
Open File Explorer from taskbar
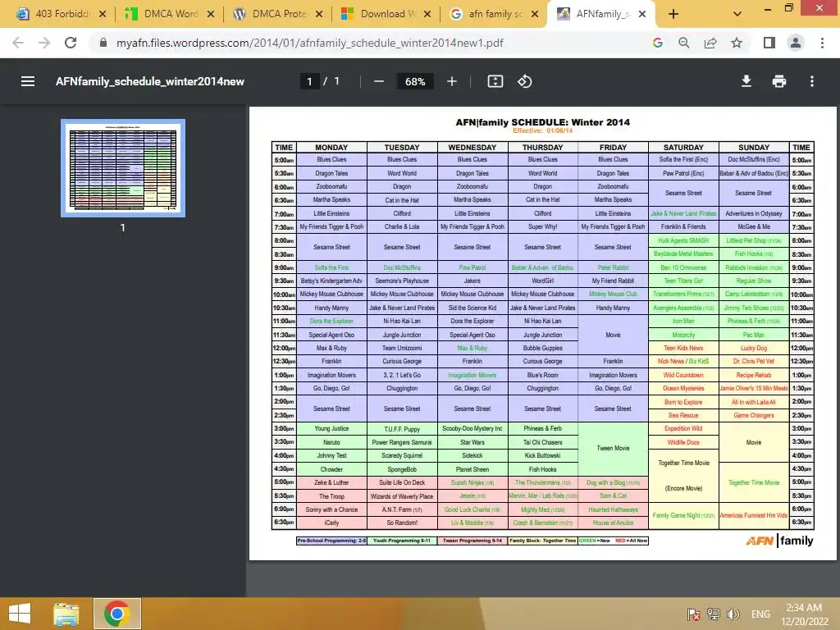pyautogui.click(x=66, y=614)
